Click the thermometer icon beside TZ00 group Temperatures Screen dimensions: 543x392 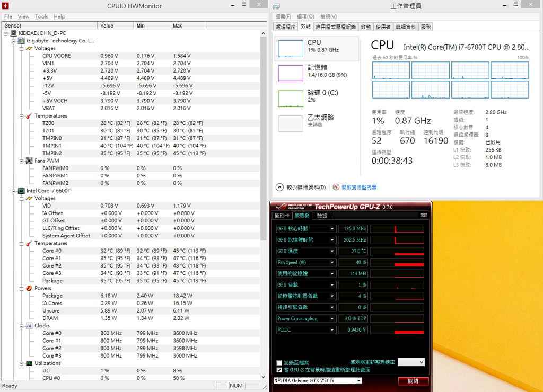pyautogui.click(x=29, y=116)
